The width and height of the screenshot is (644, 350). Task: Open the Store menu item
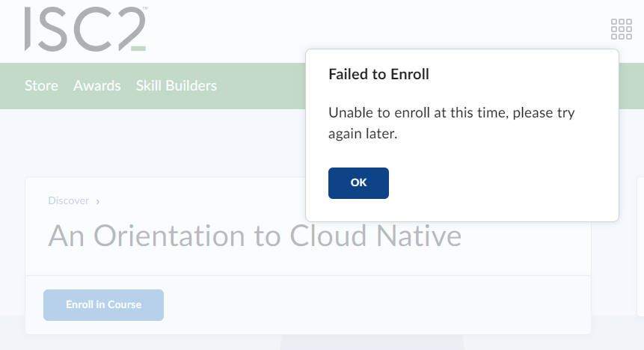pos(41,85)
